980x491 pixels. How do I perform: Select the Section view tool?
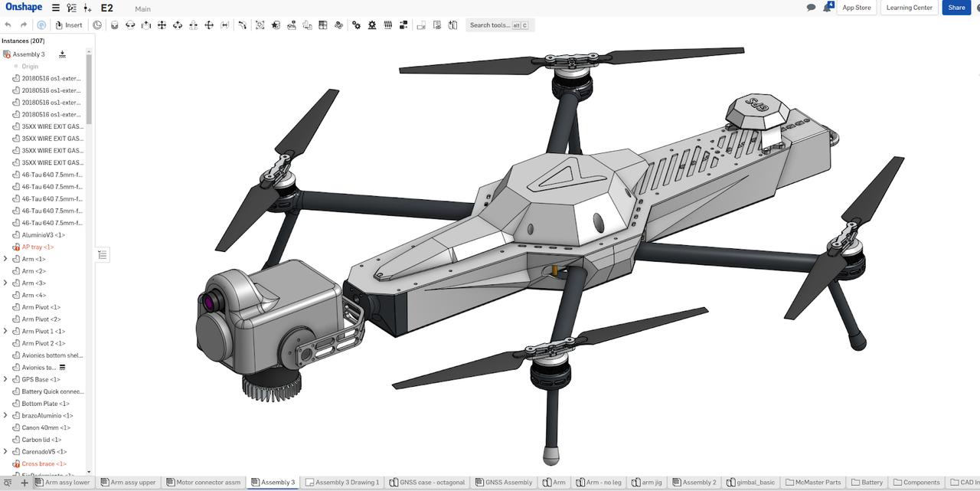pos(436,25)
